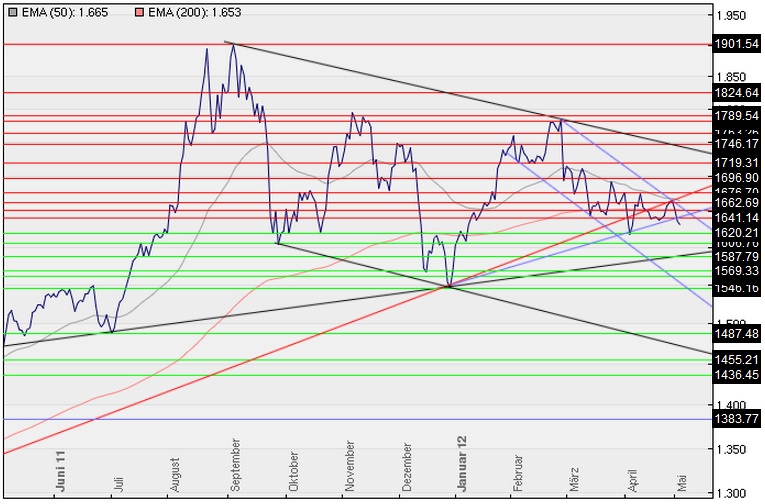Select the 1487.48 support level label

(737, 333)
